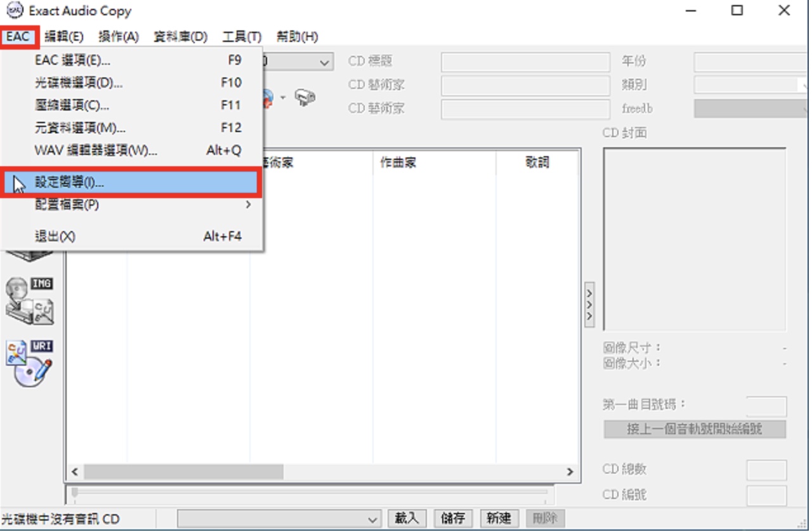This screenshot has width=812, height=532.
Task: Open the small arrow beside the globe icon
Action: [283, 98]
